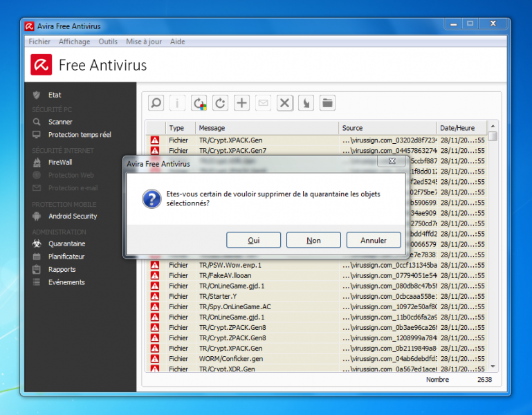This screenshot has width=532, height=415.
Task: Click the circular arrow restore-to toolbar icon
Action: point(220,103)
